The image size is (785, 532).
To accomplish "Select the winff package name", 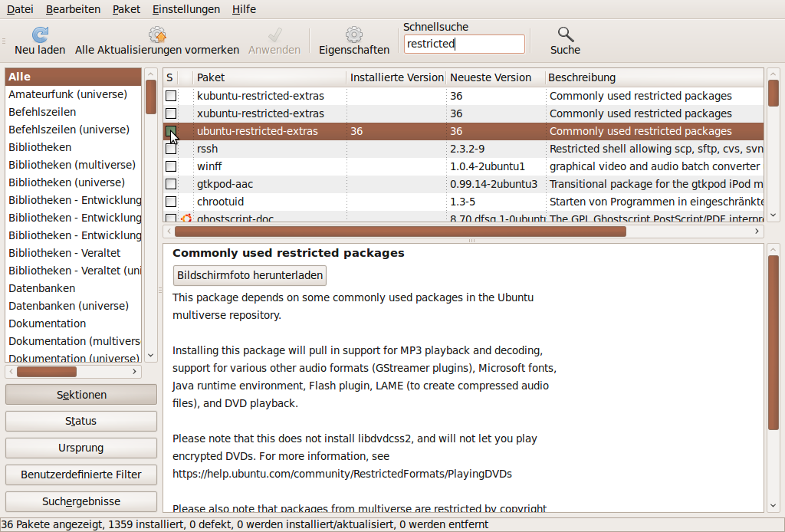I will point(209,166).
